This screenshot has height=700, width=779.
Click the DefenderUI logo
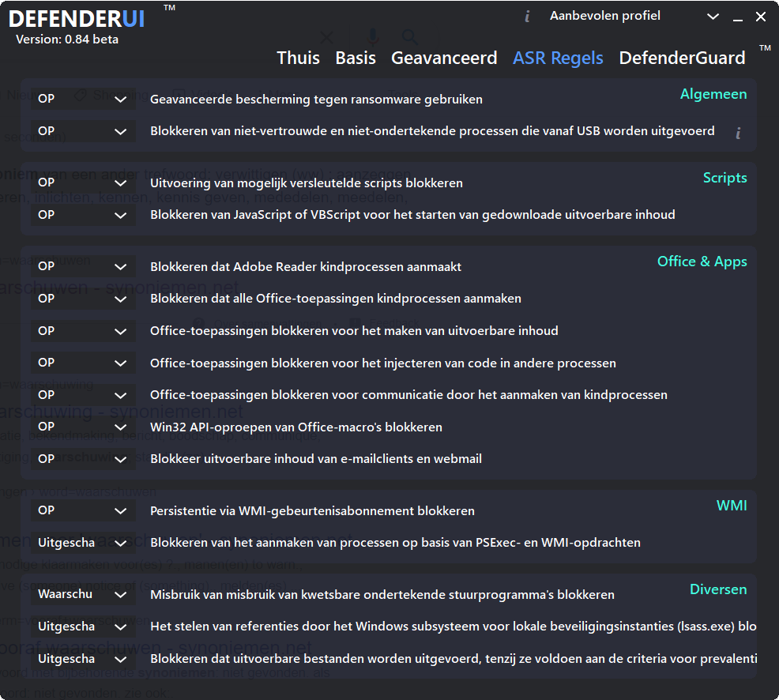coord(77,19)
